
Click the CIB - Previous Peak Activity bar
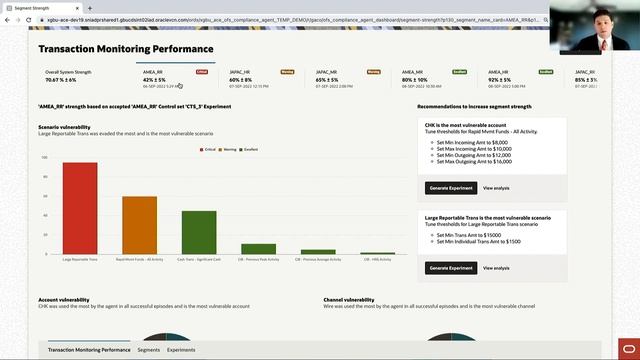click(x=259, y=249)
